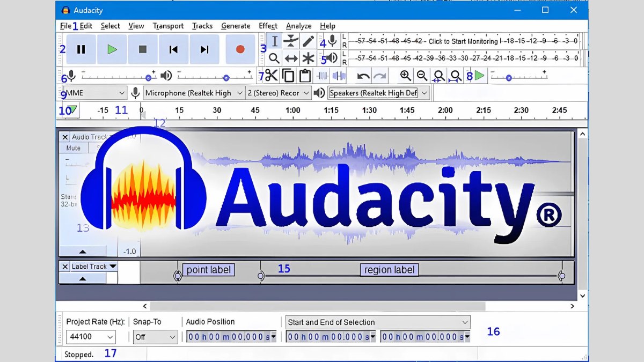Screen dimensions: 644x362
Task: Open the Label Track dropdown menu
Action: pos(113,267)
